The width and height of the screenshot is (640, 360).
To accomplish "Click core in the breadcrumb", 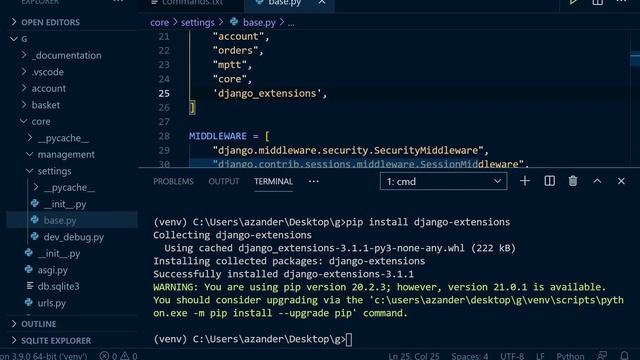I will pos(159,22).
